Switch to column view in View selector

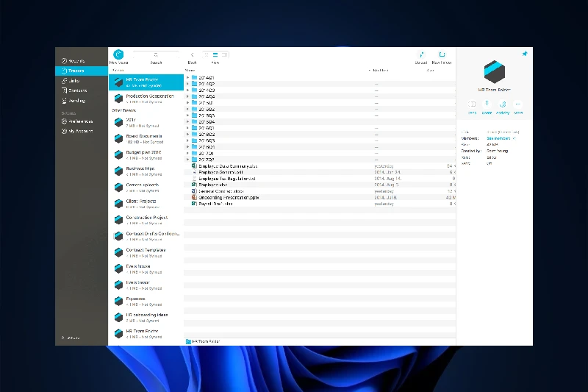224,54
